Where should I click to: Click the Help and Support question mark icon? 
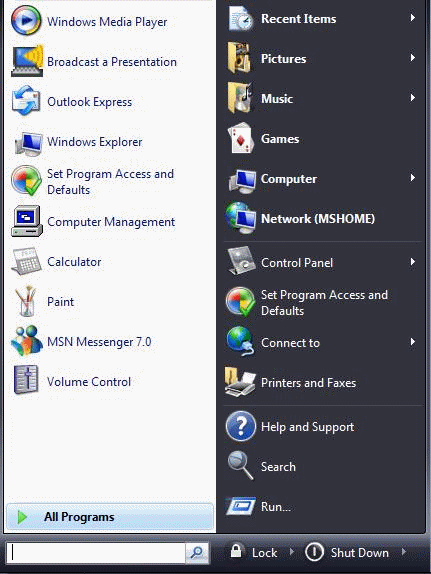pyautogui.click(x=241, y=426)
